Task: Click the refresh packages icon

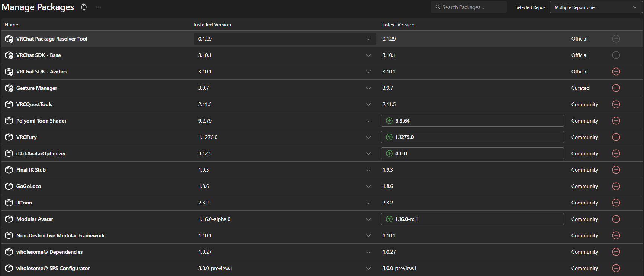Action: coord(84,7)
